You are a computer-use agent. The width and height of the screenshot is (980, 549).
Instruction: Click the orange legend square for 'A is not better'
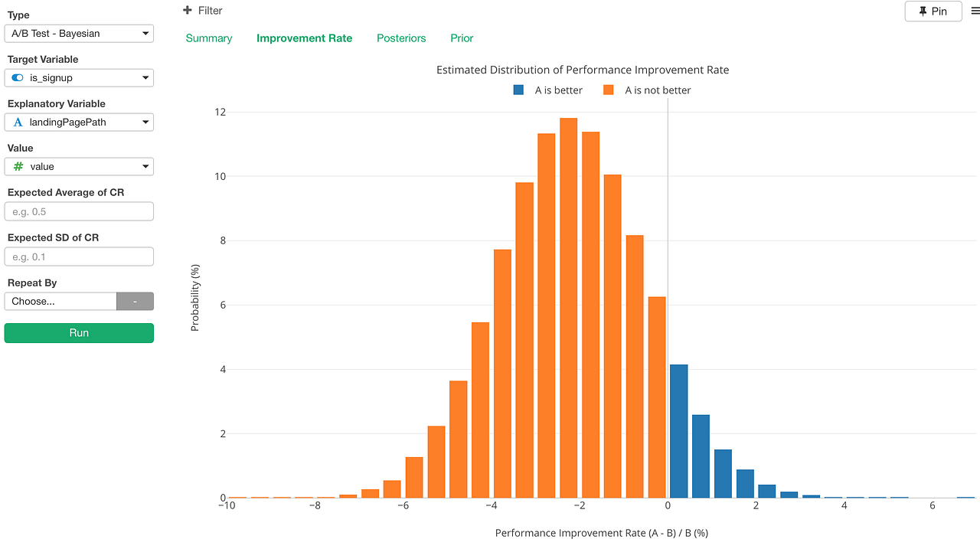coord(608,90)
